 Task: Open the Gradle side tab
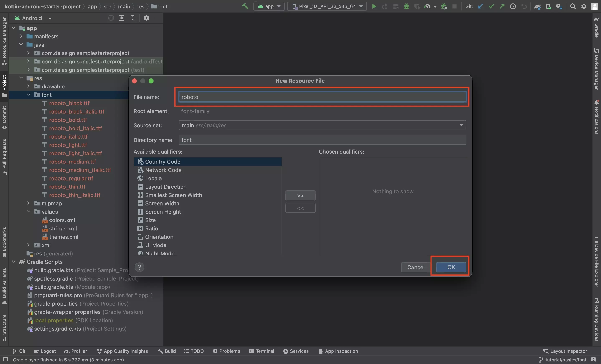[596, 27]
